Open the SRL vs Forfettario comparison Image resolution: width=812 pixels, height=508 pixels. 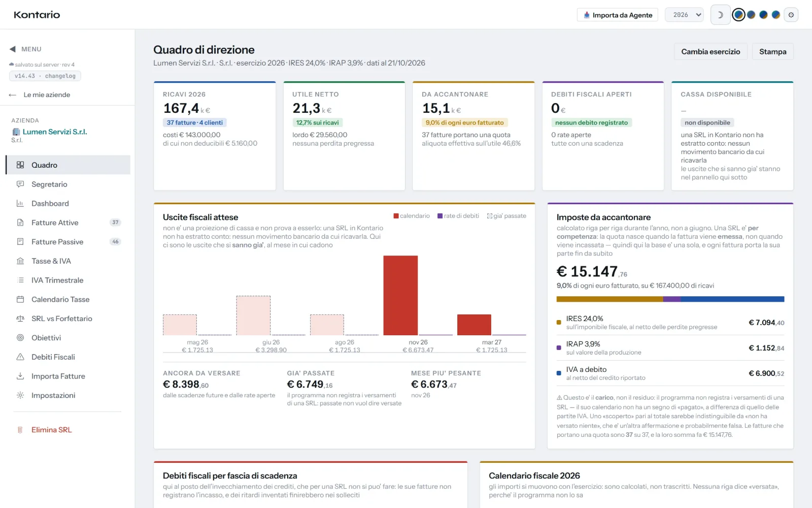tap(68, 319)
